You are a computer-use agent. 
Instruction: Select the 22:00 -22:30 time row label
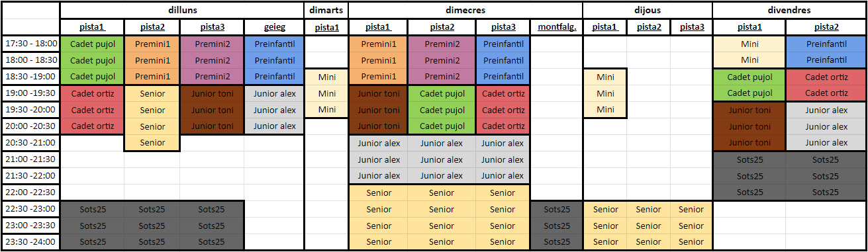(x=31, y=192)
